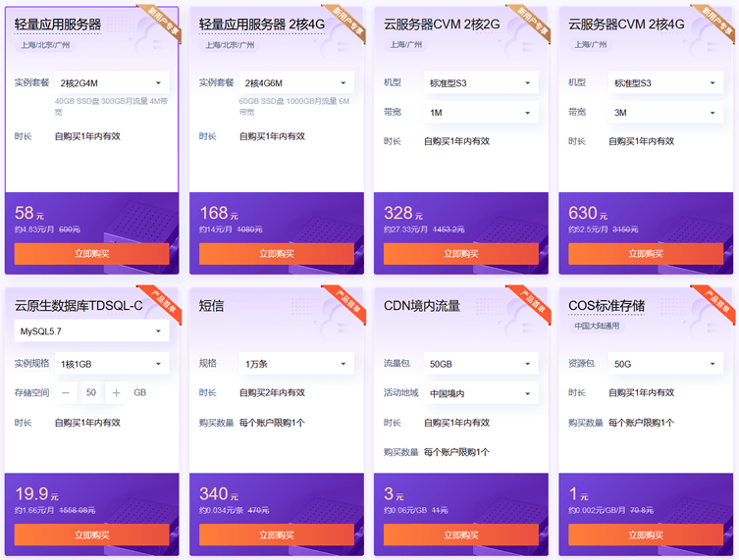Open the 2核4G6M instance package dropdown

click(296, 83)
